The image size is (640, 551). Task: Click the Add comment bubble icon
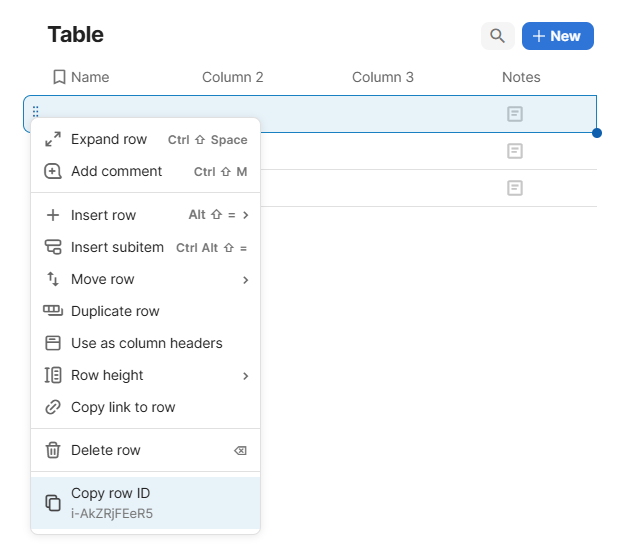[x=53, y=171]
